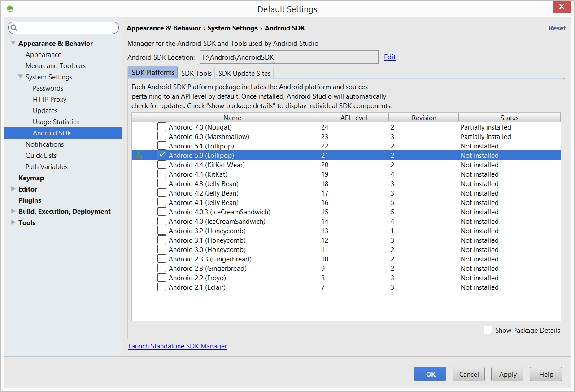This screenshot has width=575, height=392.
Task: Sort by the API Level column header
Action: click(x=354, y=118)
